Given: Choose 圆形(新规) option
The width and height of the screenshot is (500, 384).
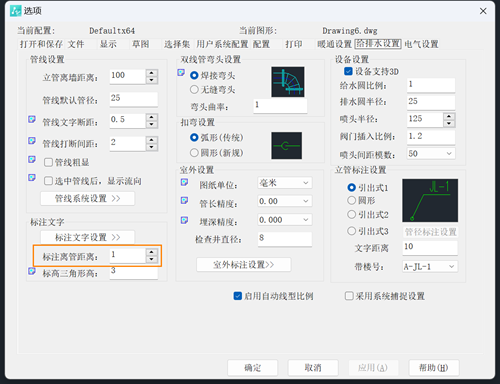Looking at the screenshot, I should [194, 153].
